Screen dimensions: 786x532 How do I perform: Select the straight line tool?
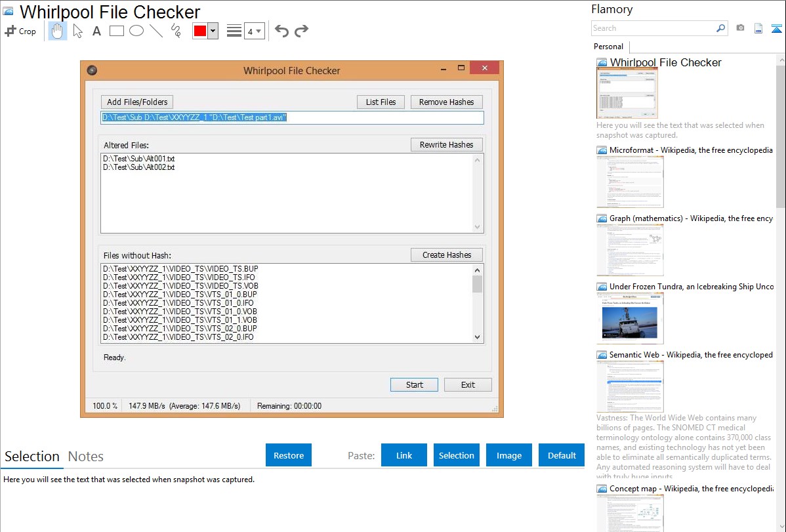(x=156, y=31)
